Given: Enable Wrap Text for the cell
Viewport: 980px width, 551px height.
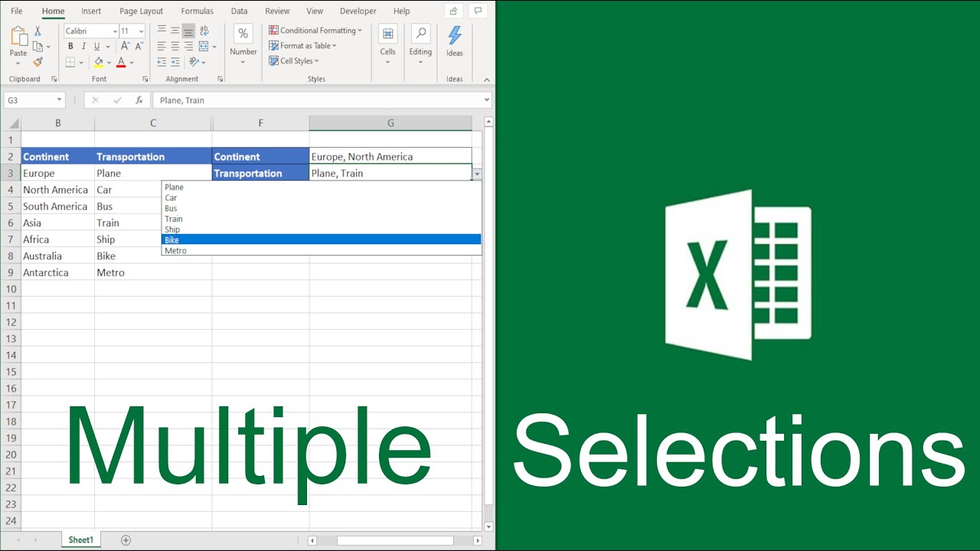Looking at the screenshot, I should [204, 31].
